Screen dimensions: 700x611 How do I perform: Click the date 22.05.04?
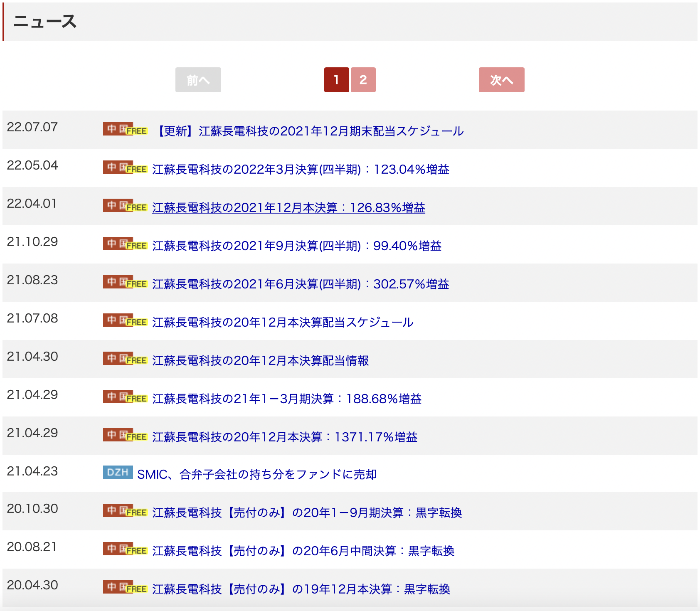pos(32,165)
